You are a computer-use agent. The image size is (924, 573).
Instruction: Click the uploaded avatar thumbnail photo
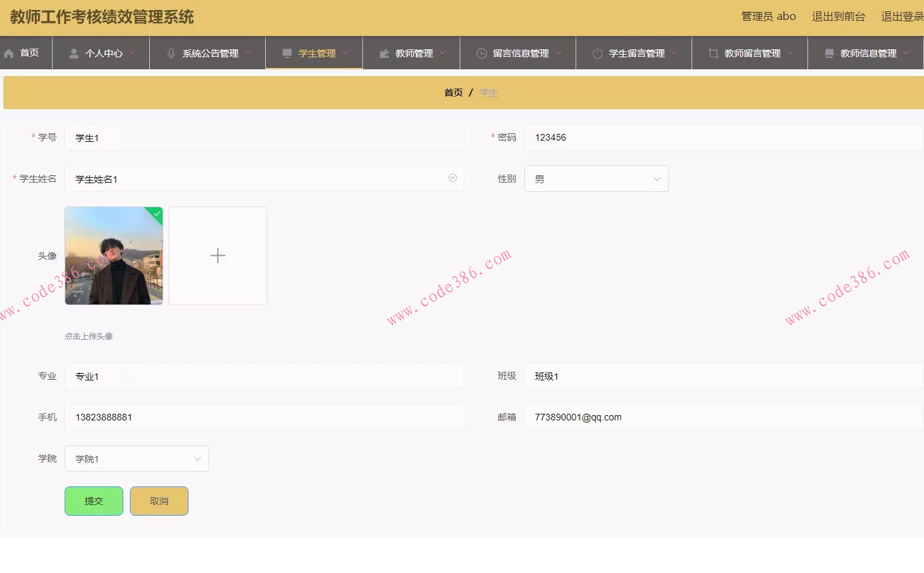(x=113, y=255)
